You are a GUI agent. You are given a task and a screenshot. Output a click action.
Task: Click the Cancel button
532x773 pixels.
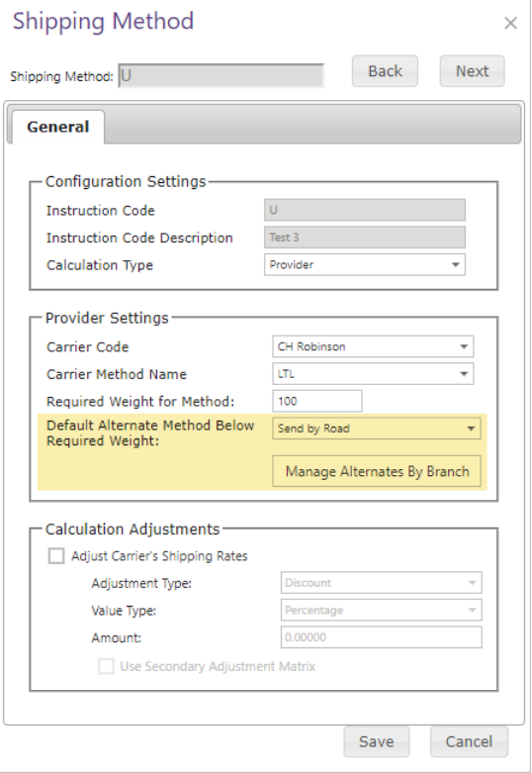pos(469,741)
